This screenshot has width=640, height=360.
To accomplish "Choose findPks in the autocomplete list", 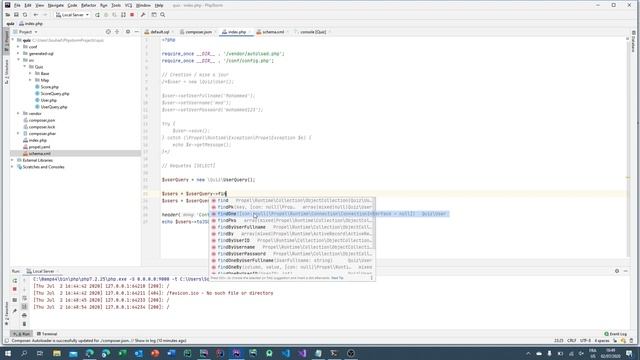I will pos(292,220).
